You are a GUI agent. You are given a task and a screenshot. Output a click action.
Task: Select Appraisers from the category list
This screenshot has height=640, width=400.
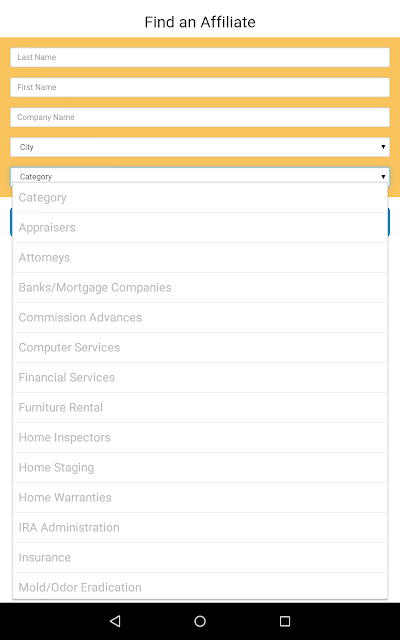pos(200,227)
